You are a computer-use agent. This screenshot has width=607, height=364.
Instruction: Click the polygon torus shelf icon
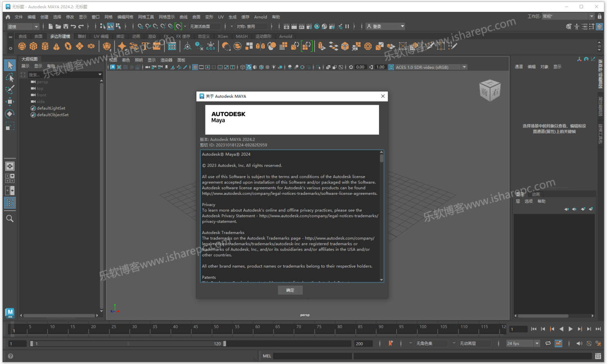68,46
